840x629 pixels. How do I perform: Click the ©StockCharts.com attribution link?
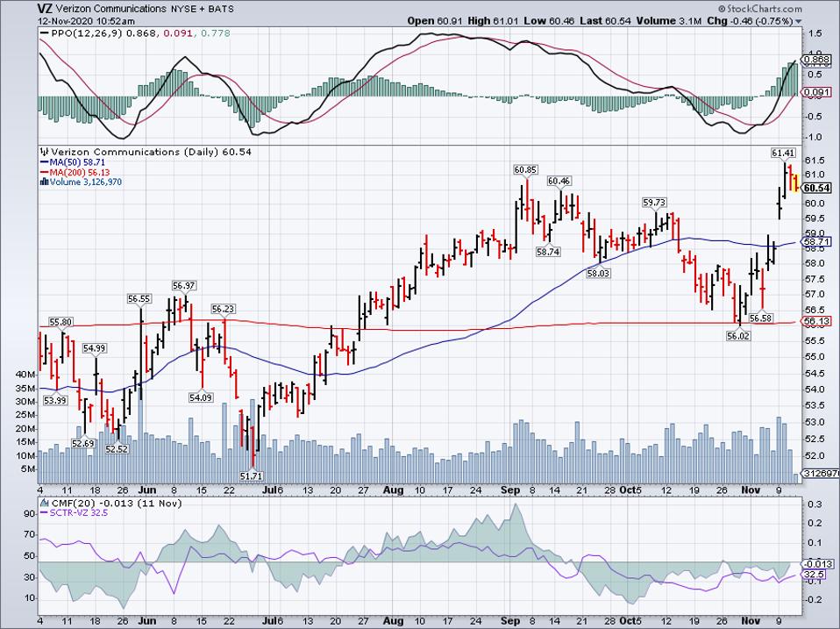(759, 9)
